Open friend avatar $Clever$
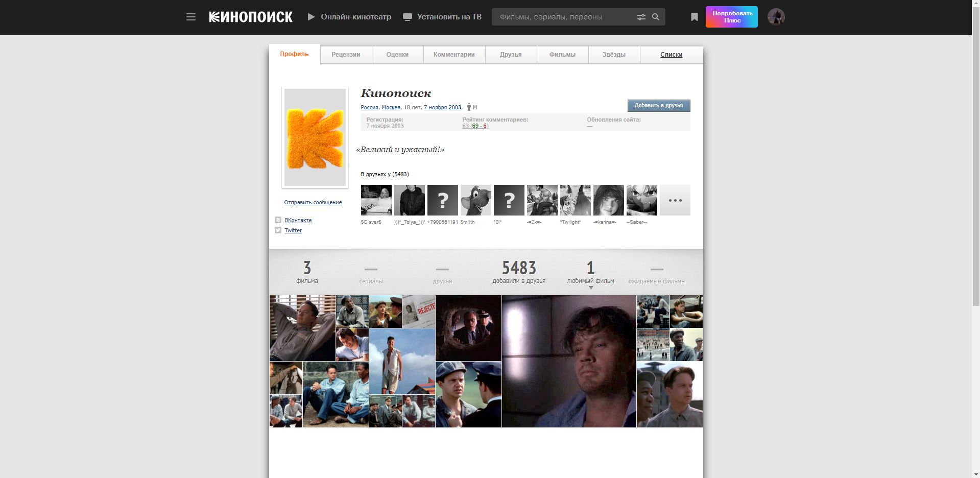980x478 pixels. [x=376, y=200]
